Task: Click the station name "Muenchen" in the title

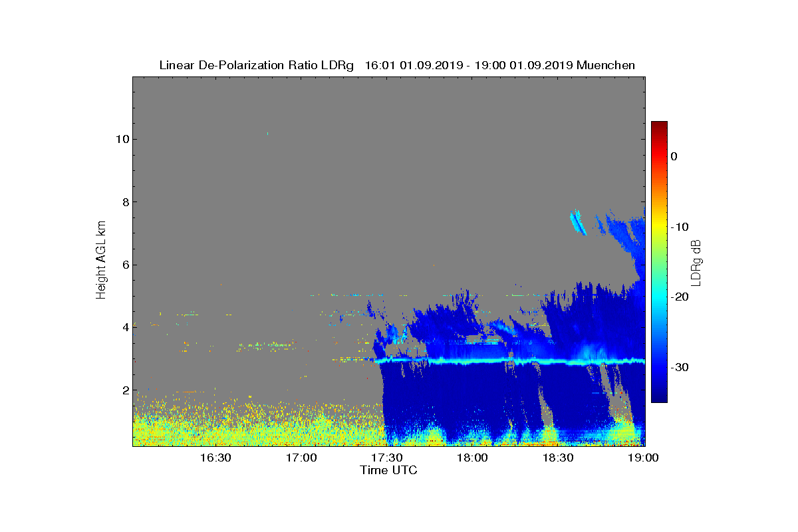Action: point(606,65)
